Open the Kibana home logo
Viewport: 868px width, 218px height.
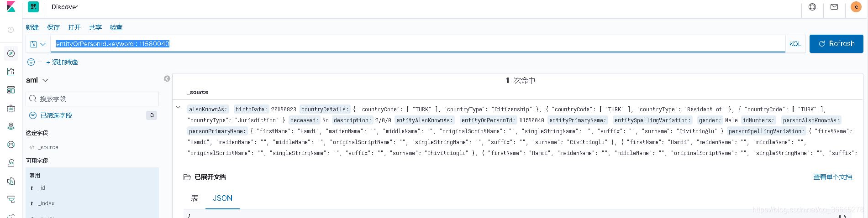click(11, 7)
